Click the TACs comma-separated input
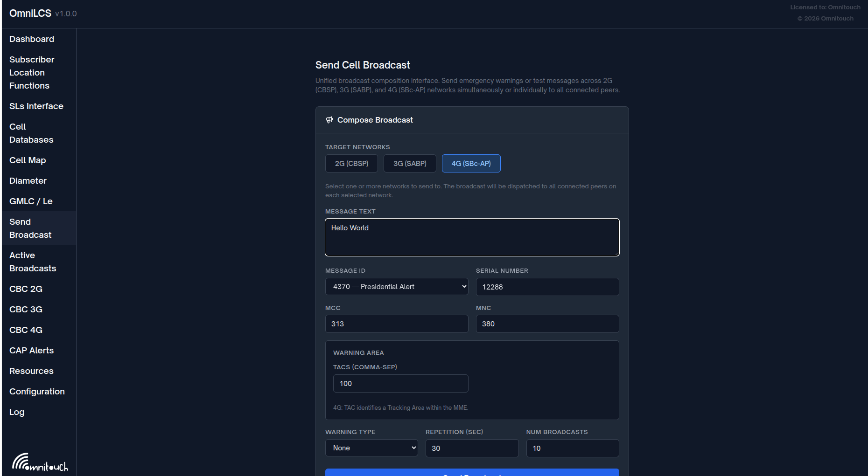This screenshot has width=868, height=476. [400, 384]
